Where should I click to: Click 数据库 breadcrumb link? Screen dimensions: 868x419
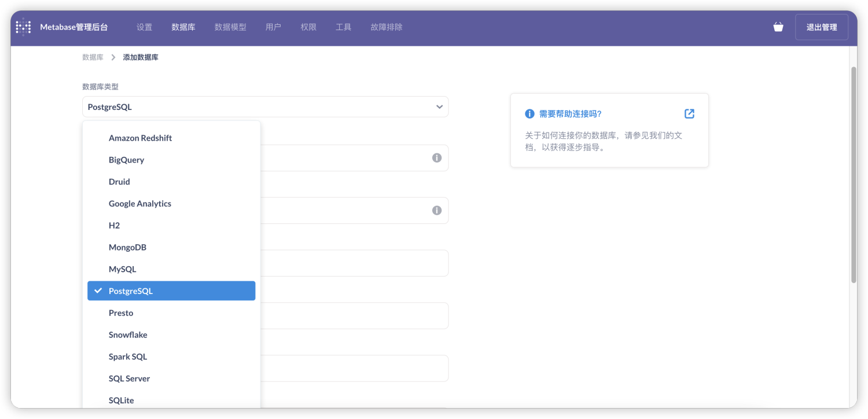[93, 57]
